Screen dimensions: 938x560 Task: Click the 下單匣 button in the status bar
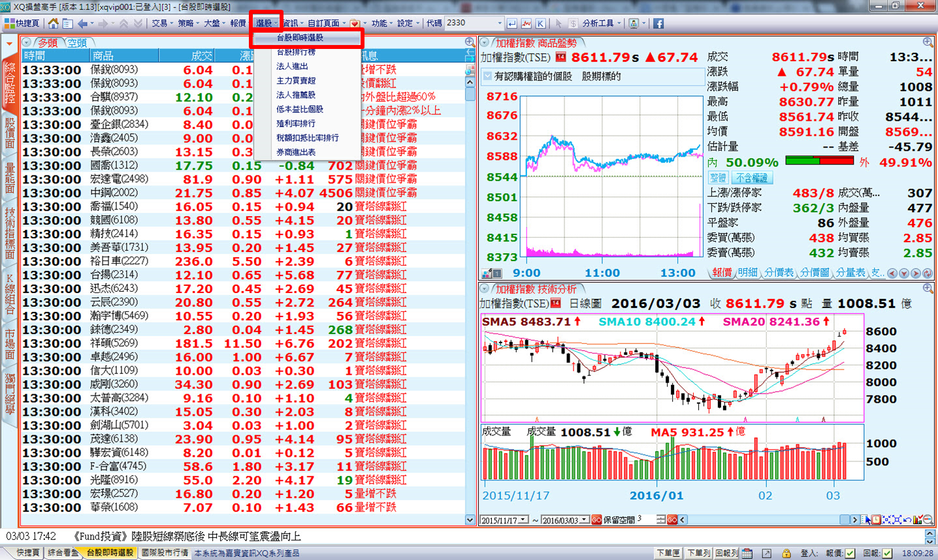pyautogui.click(x=668, y=553)
